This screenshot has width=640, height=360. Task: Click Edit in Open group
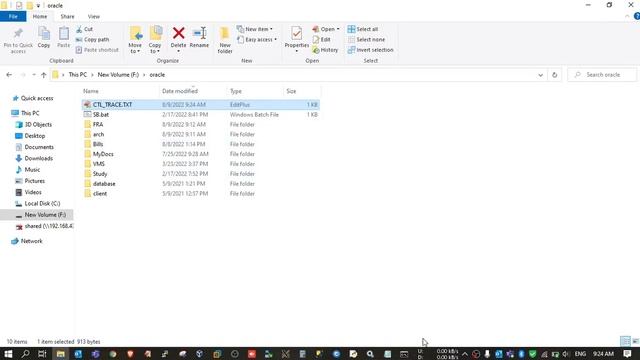[x=322, y=40]
